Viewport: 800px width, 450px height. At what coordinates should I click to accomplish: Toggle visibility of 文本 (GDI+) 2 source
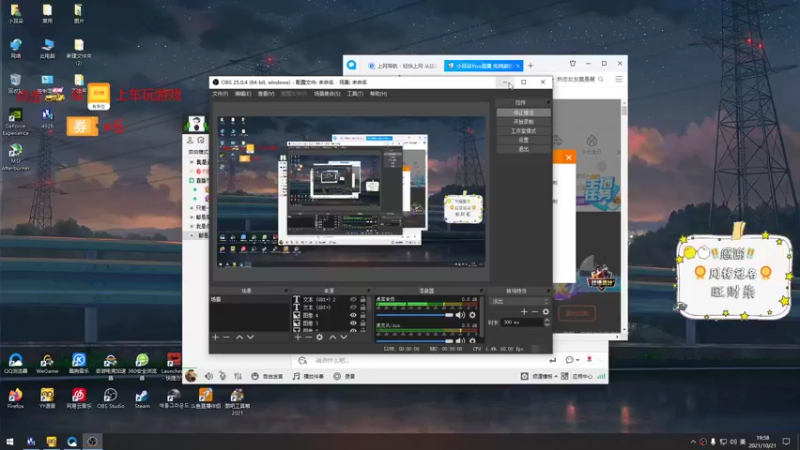coord(353,299)
